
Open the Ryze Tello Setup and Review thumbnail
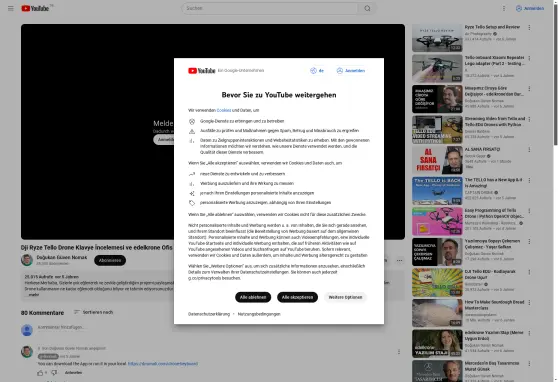[x=437, y=38]
